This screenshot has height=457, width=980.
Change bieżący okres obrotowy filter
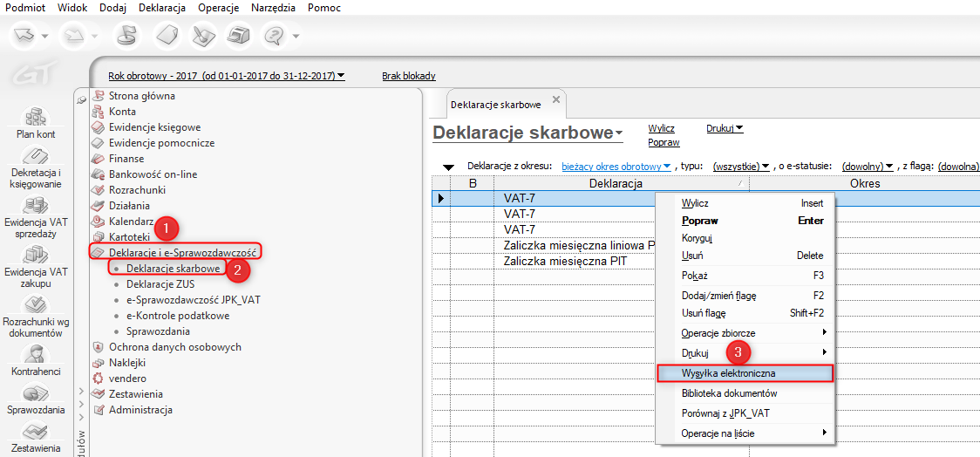(616, 167)
